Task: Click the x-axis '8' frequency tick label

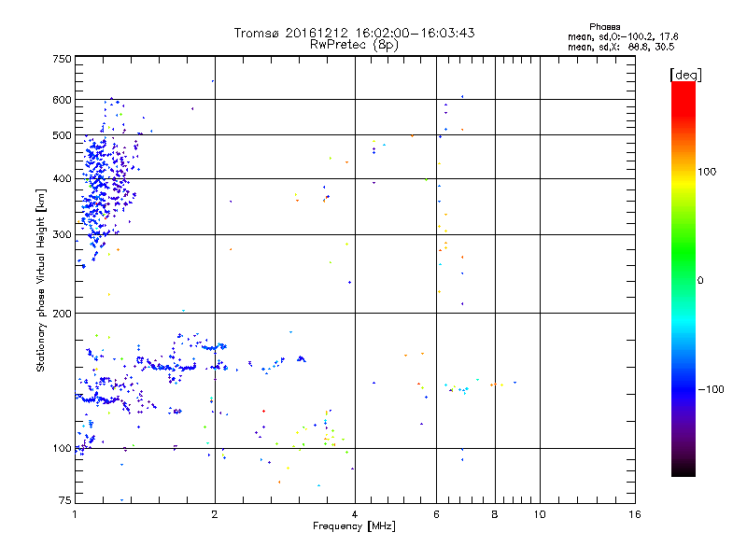Action: coord(495,514)
